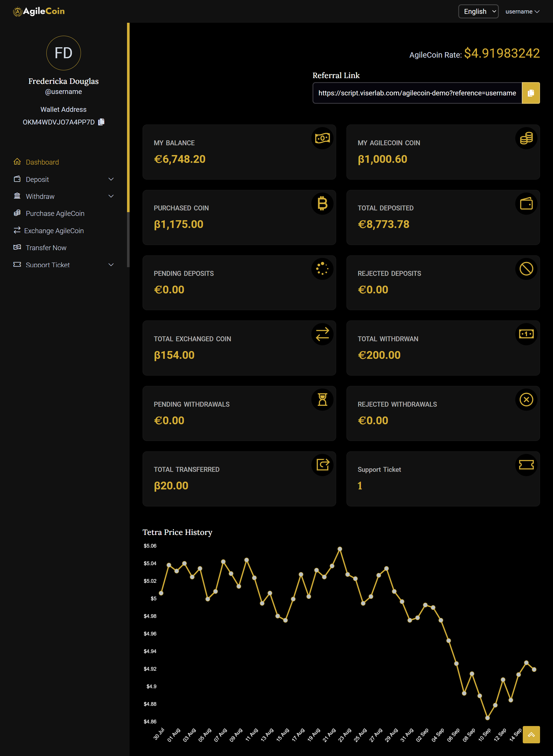Click the Referral Link heading
Image resolution: width=553 pixels, height=756 pixels.
click(336, 75)
